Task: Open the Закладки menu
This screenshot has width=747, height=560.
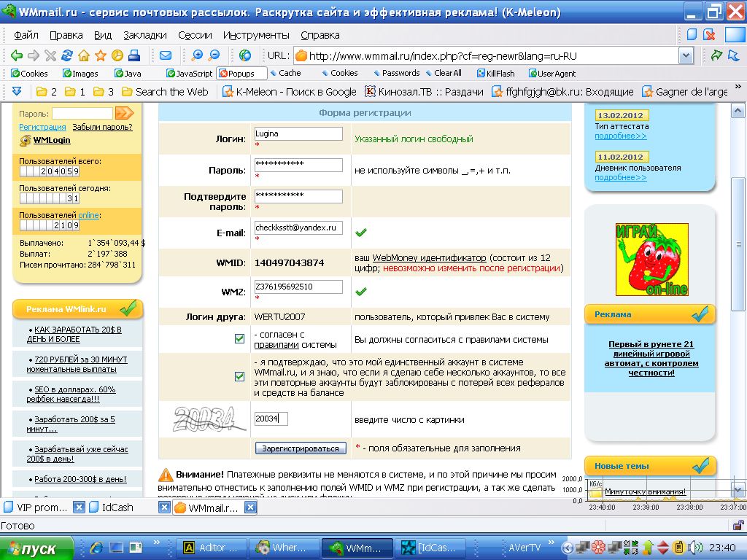Action: click(145, 35)
